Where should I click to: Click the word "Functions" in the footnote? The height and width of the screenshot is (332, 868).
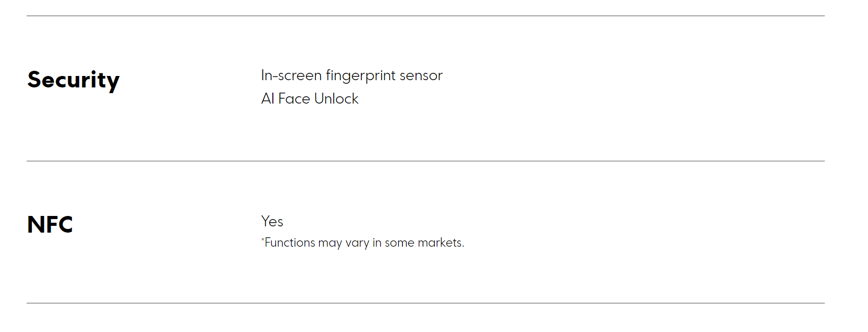pyautogui.click(x=290, y=243)
